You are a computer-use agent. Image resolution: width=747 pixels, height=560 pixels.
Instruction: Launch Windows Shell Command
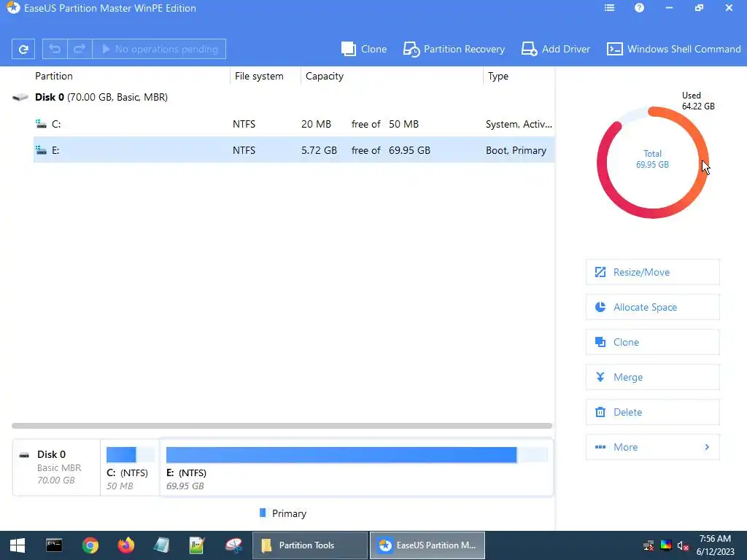coord(673,49)
